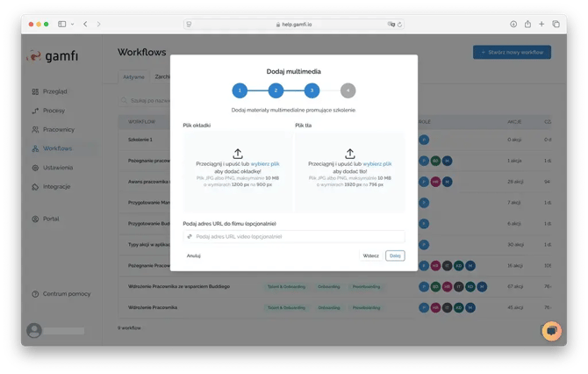588x374 pixels.
Task: Click the 67 akcji cell
Action: [x=515, y=286]
